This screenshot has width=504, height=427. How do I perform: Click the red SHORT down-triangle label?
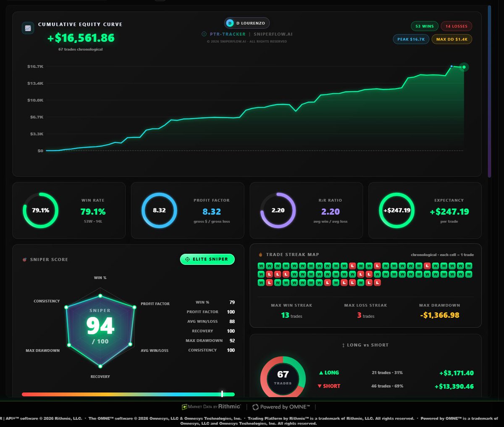329,386
